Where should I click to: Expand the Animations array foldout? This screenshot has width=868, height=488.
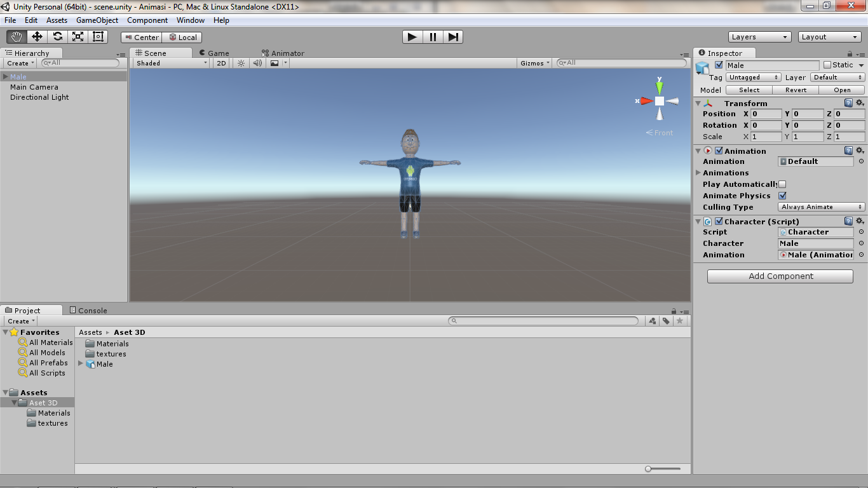[x=699, y=173]
